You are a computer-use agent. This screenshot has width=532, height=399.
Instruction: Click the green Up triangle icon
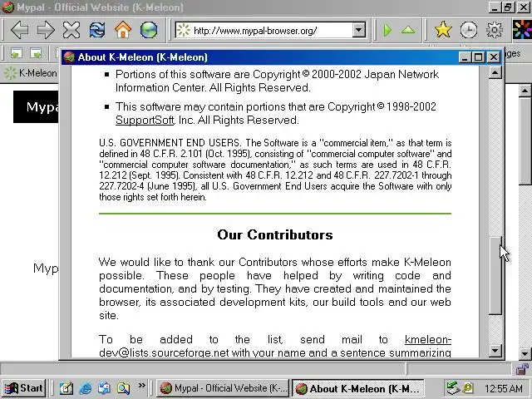click(x=408, y=31)
